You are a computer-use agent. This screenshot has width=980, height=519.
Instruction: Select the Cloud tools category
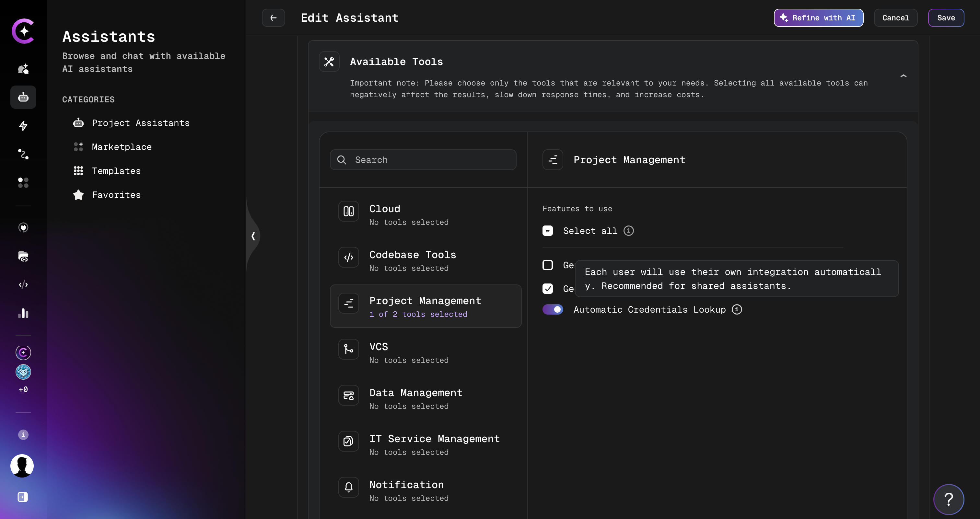coord(425,214)
